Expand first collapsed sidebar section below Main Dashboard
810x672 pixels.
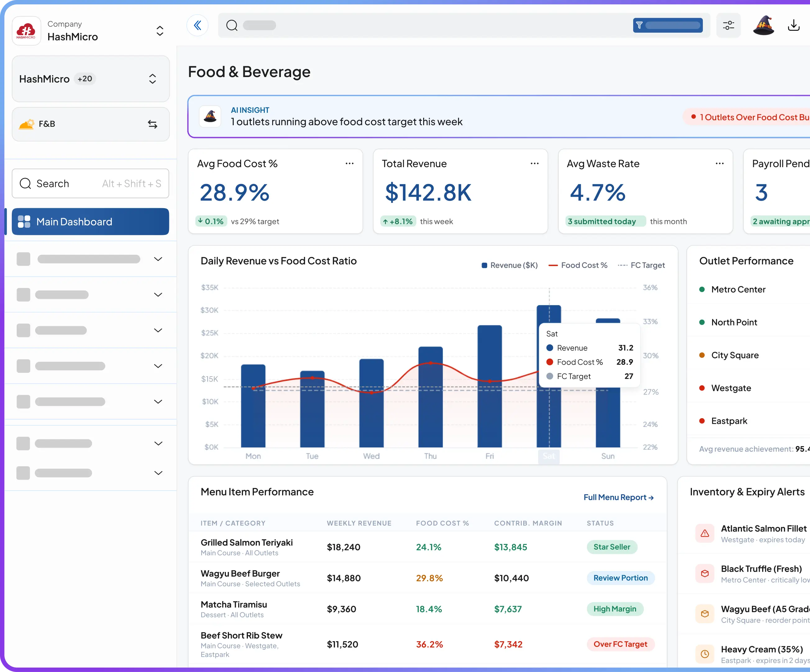[158, 259]
